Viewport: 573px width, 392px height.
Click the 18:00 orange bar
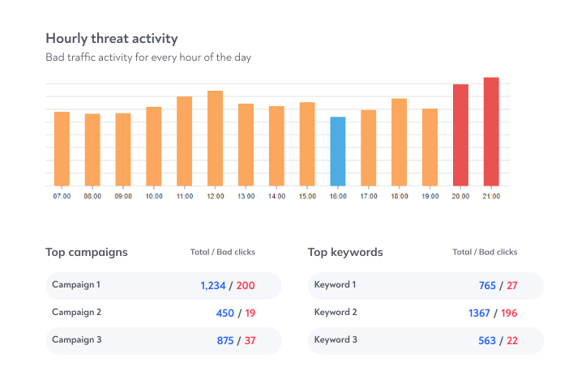(x=399, y=142)
